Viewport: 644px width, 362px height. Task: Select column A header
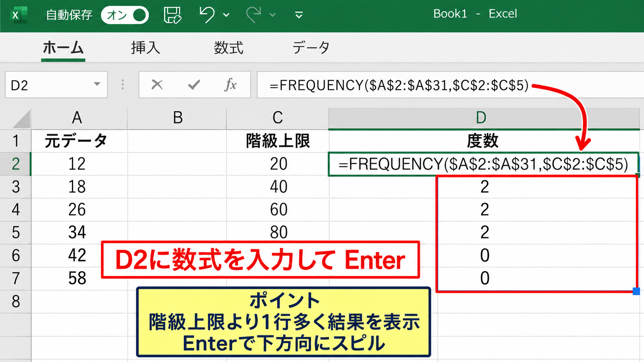(79, 118)
